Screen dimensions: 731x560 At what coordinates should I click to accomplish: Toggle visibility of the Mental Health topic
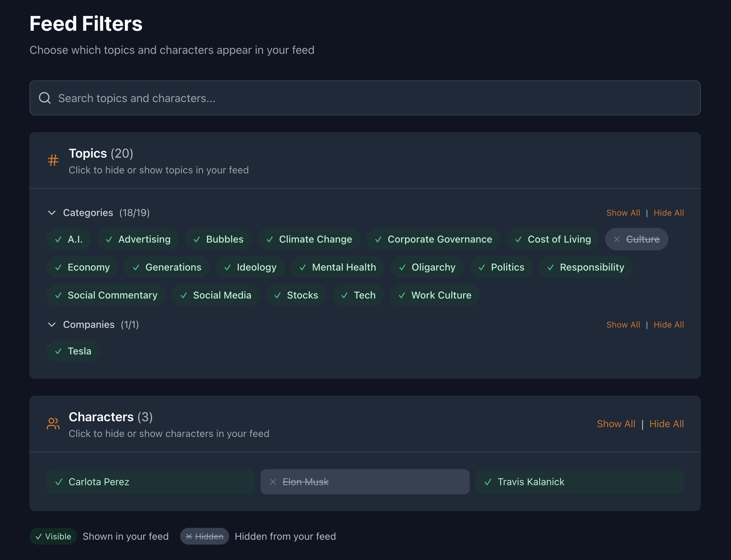[337, 267]
